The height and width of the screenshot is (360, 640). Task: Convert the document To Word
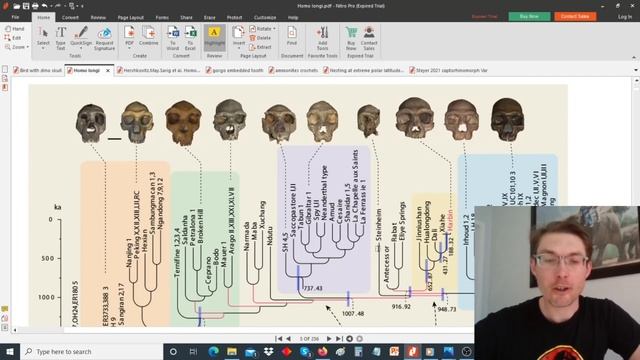[173, 38]
